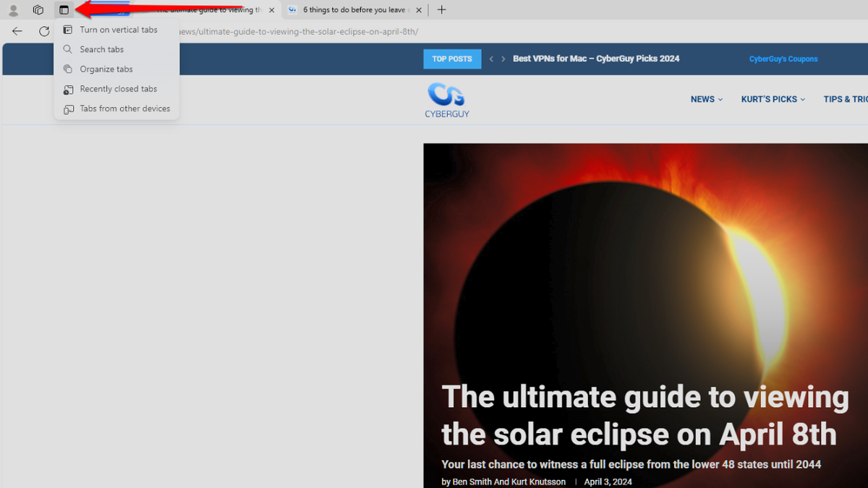Choose "Organize tabs" from the menu

106,69
